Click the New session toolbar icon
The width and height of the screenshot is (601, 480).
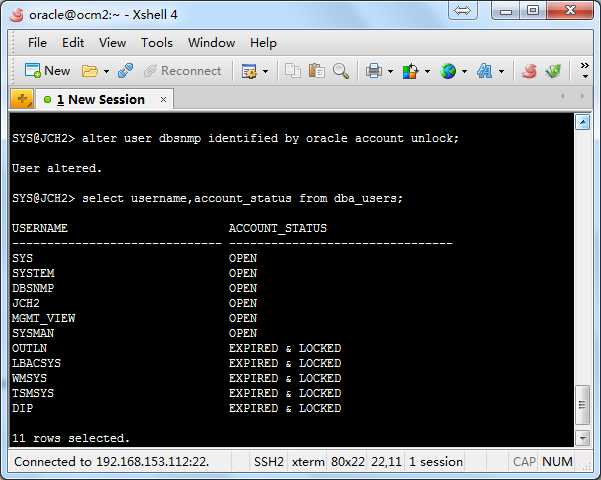point(47,71)
